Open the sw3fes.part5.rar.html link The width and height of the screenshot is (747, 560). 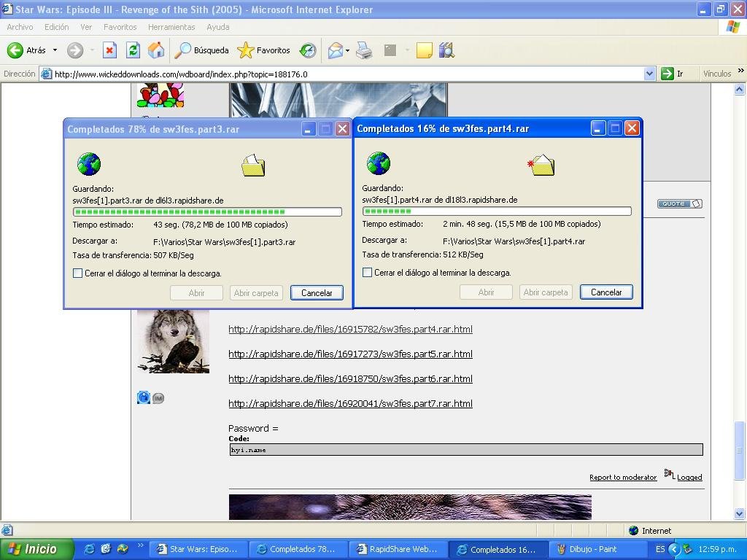coord(351,354)
